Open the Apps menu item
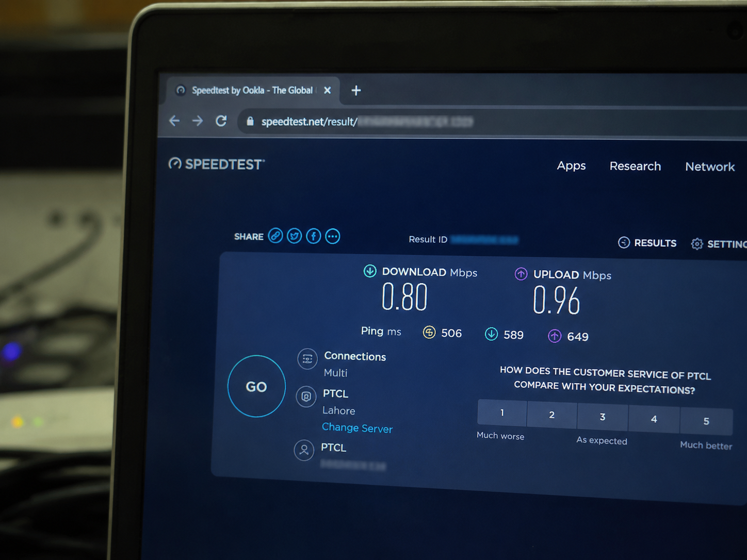 pos(571,166)
